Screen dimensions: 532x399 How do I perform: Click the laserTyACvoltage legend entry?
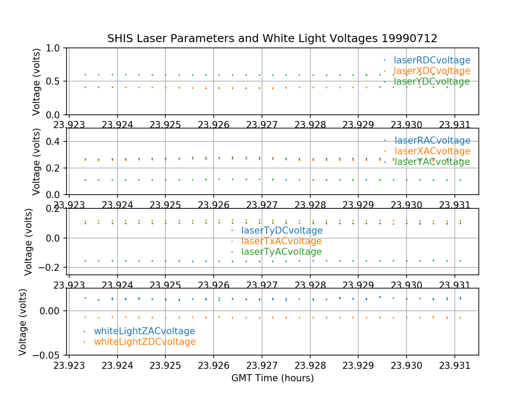tap(282, 252)
